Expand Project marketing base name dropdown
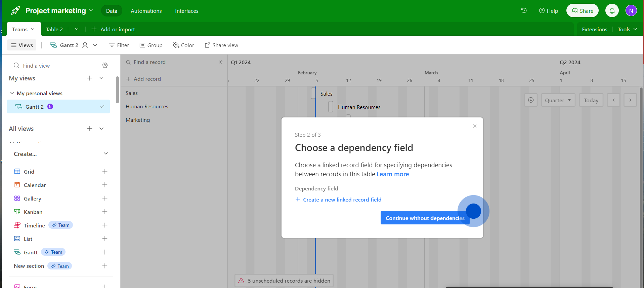 (x=91, y=10)
